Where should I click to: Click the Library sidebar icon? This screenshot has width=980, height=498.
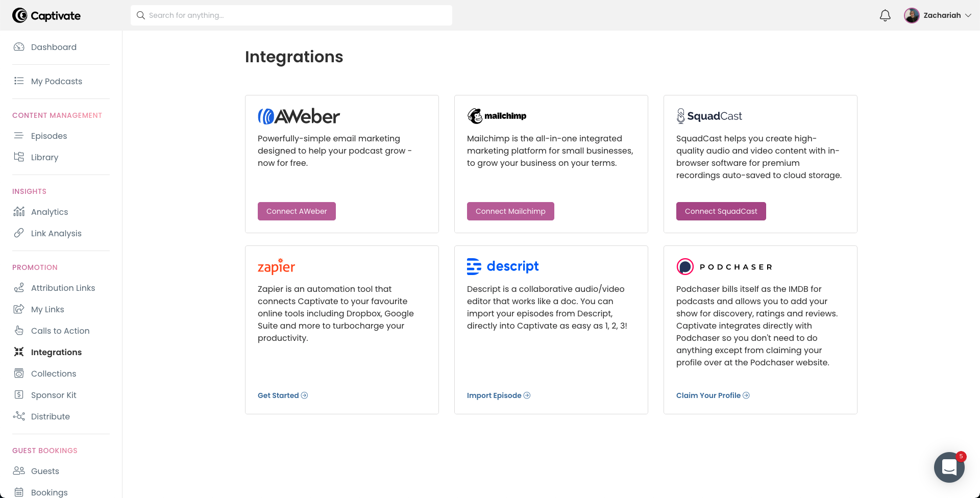pyautogui.click(x=19, y=157)
